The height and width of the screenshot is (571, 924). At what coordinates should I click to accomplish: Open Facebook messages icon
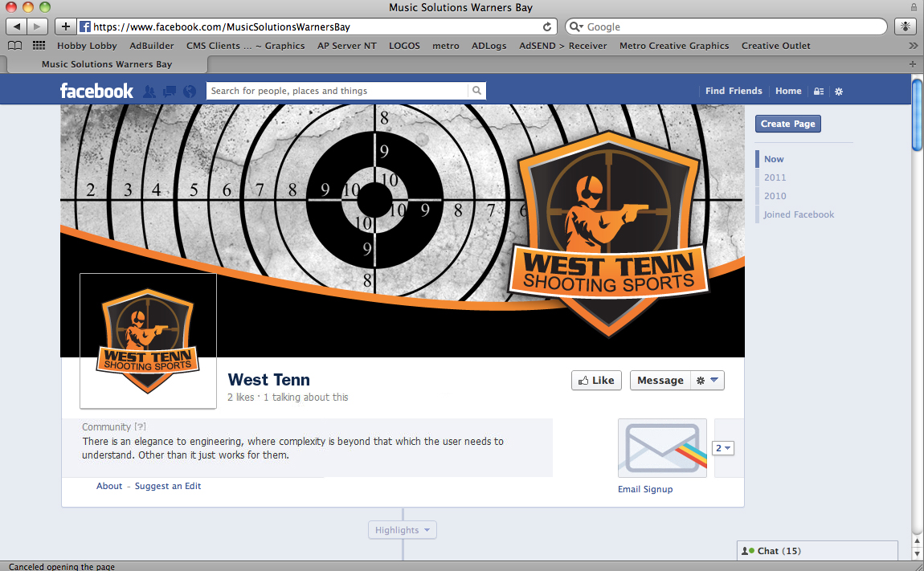click(170, 92)
